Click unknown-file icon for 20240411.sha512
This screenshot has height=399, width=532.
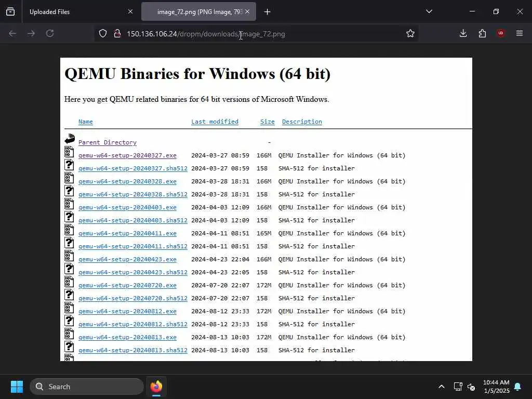pos(69,243)
